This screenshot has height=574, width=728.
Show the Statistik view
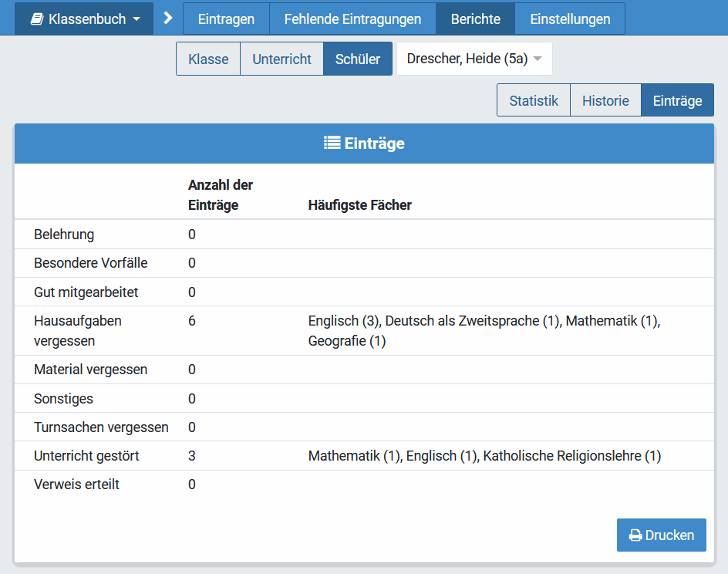pos(534,100)
